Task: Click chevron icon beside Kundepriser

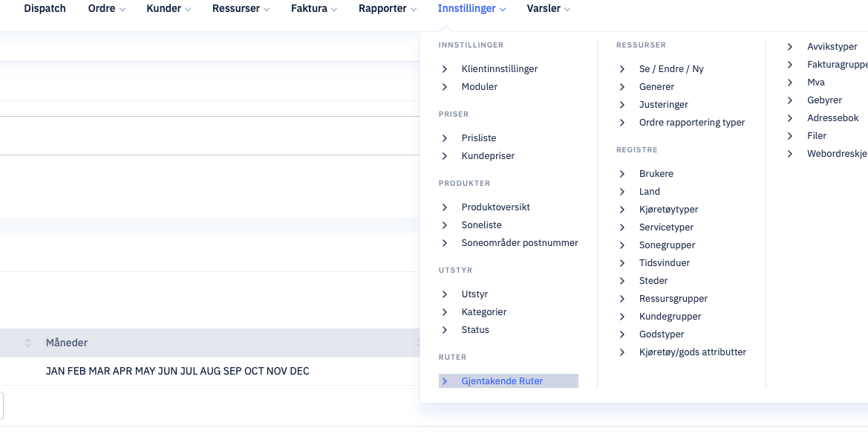Action: pyautogui.click(x=445, y=156)
